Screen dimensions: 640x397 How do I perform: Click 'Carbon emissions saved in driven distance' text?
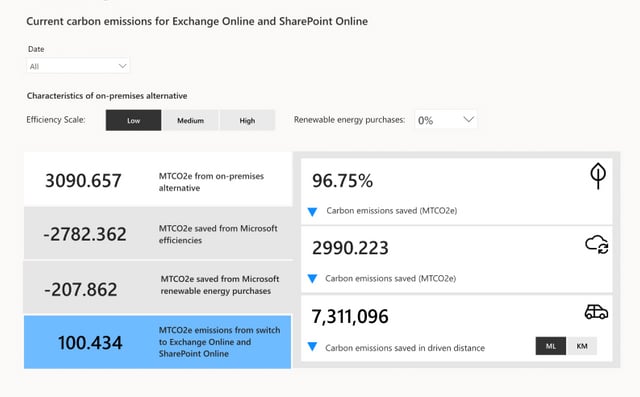click(405, 348)
